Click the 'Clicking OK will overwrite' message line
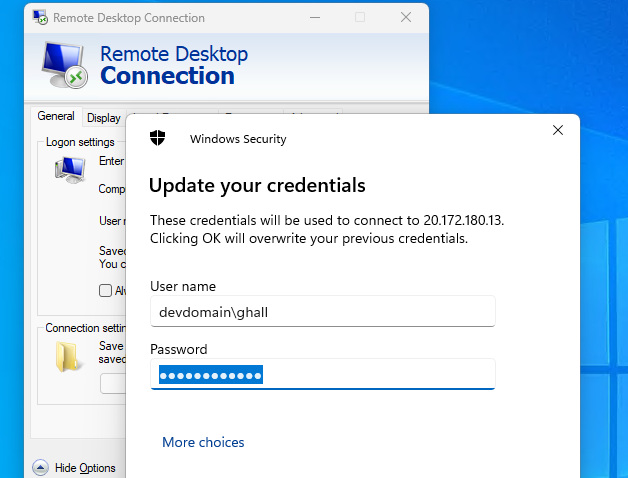Image resolution: width=628 pixels, height=478 pixels. click(x=309, y=239)
